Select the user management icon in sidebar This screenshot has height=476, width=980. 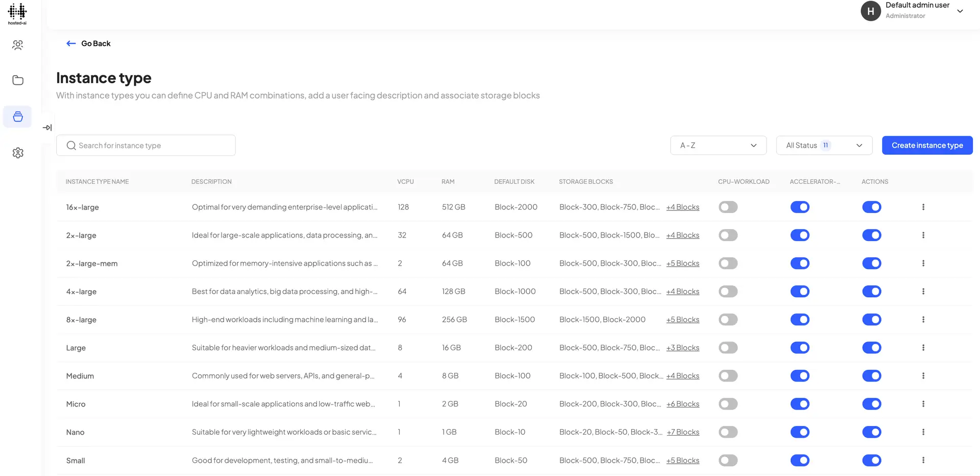coord(18,45)
